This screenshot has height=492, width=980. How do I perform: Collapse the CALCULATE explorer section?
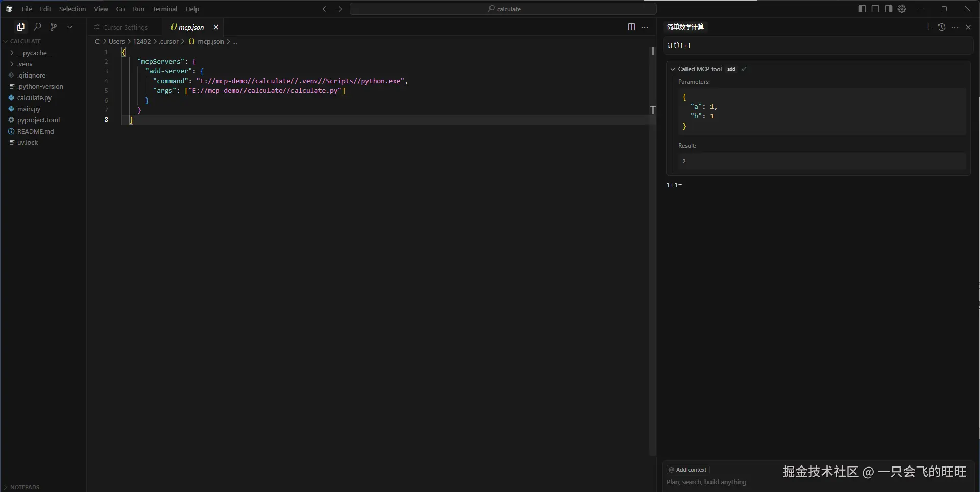coord(43,41)
